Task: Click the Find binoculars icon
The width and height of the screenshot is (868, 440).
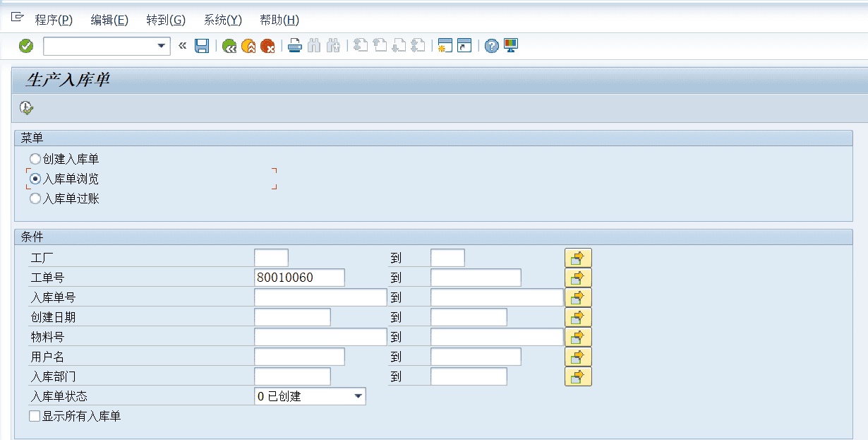Action: [x=313, y=45]
